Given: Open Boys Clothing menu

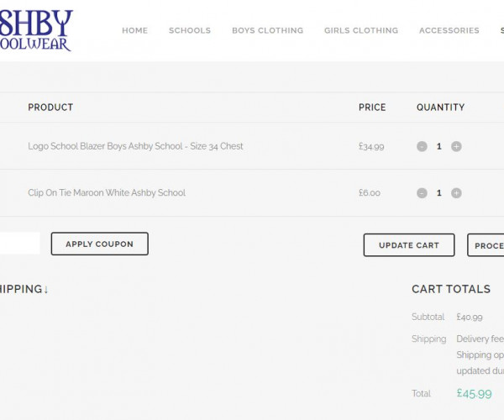Looking at the screenshot, I should pos(267,30).
